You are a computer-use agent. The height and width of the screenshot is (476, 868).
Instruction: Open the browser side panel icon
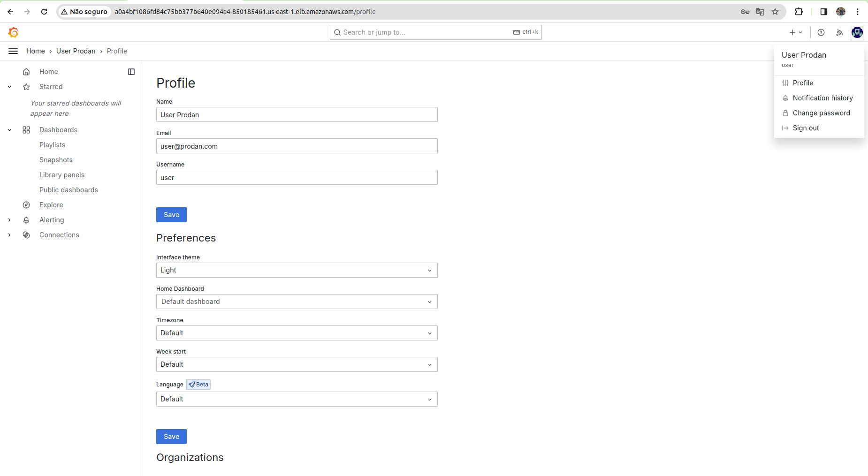tap(823, 12)
